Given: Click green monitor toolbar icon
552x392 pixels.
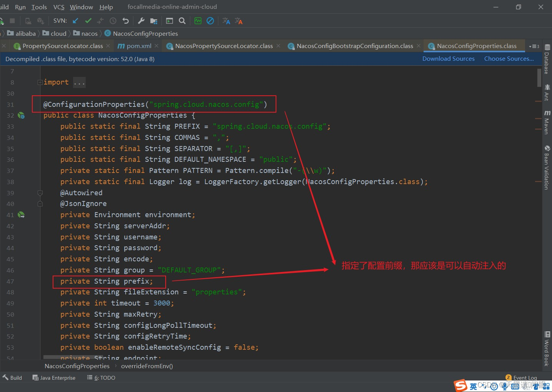Looking at the screenshot, I should point(198,21).
